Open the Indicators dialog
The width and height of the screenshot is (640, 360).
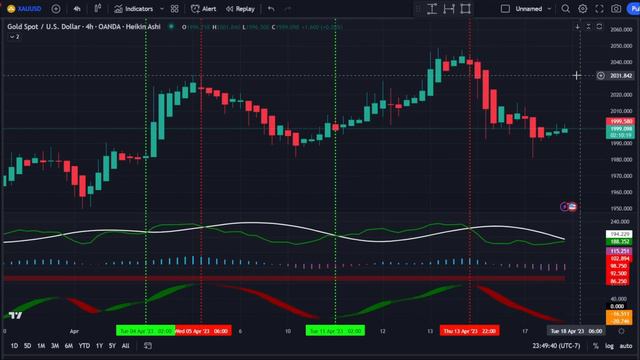tap(134, 9)
